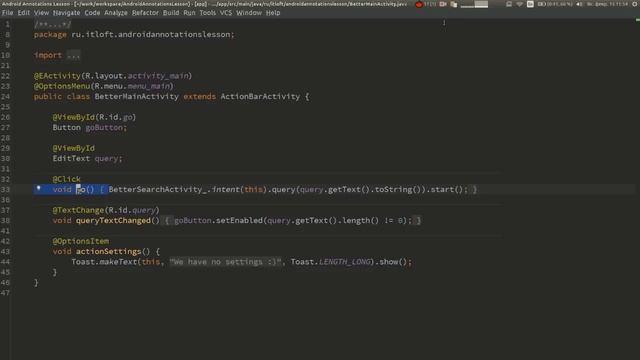Click the volume speaker tray icon
640x360 pixels.
pos(579,4)
